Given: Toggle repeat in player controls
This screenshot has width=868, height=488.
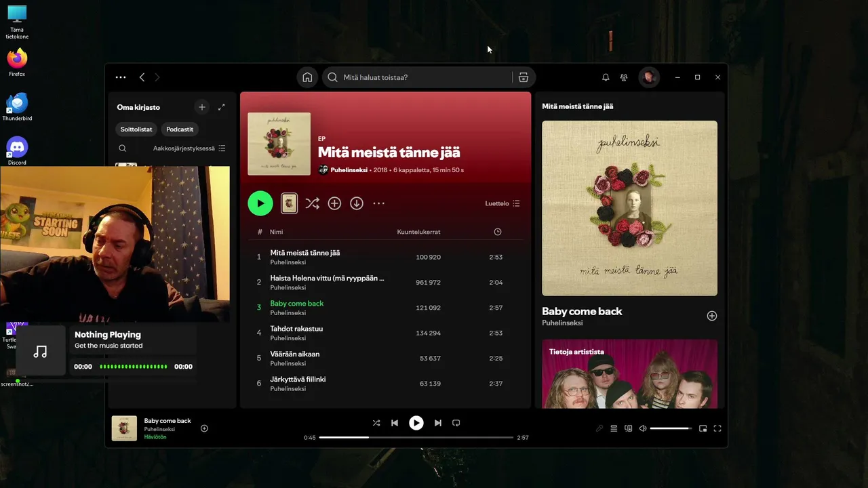Looking at the screenshot, I should (x=456, y=423).
